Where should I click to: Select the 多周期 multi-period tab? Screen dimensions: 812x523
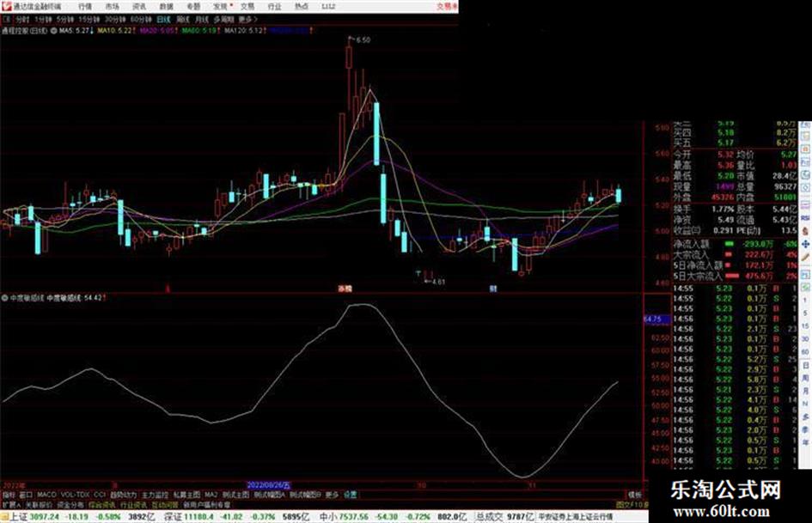(223, 19)
